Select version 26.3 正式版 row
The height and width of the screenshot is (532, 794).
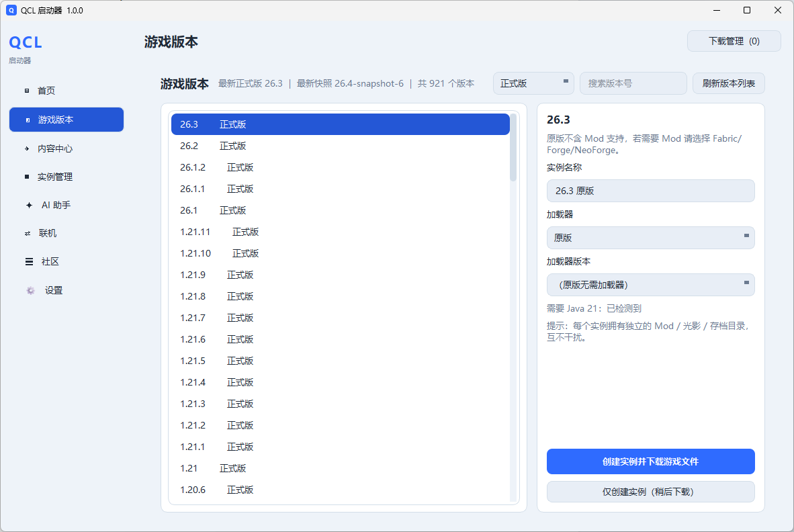pos(341,124)
